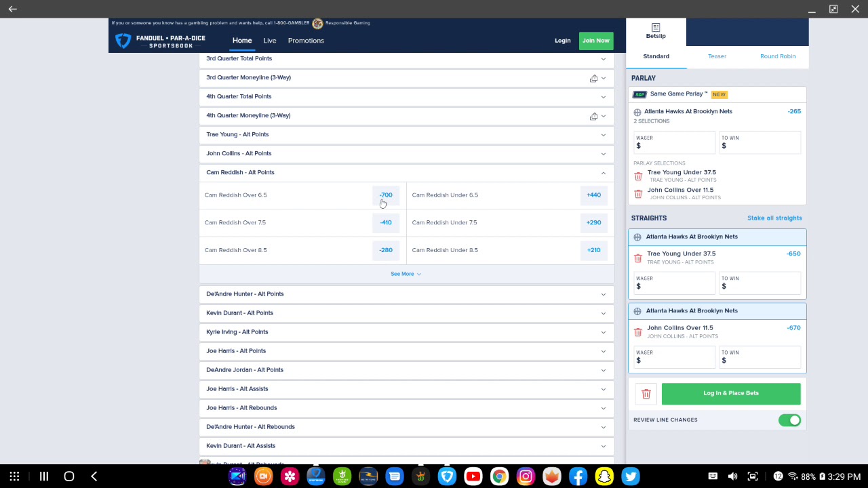Expand John Collins - Alt Points
868x488 pixels.
pos(406,153)
